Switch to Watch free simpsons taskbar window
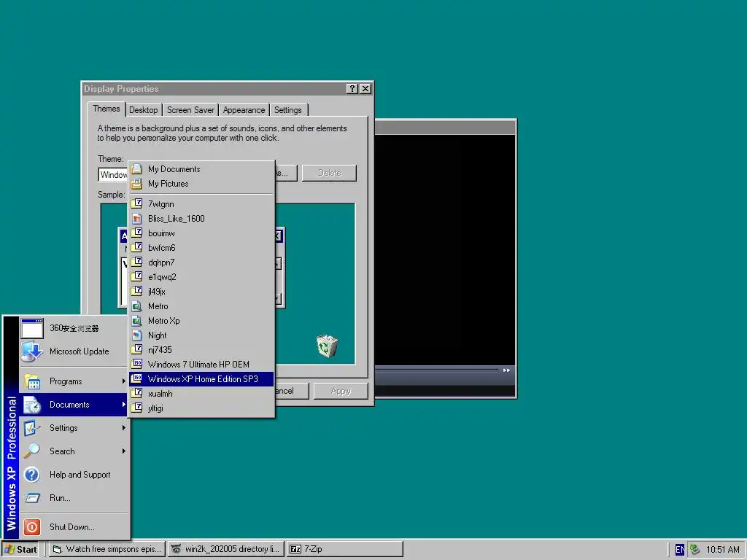This screenshot has height=560, width=747. (107, 549)
